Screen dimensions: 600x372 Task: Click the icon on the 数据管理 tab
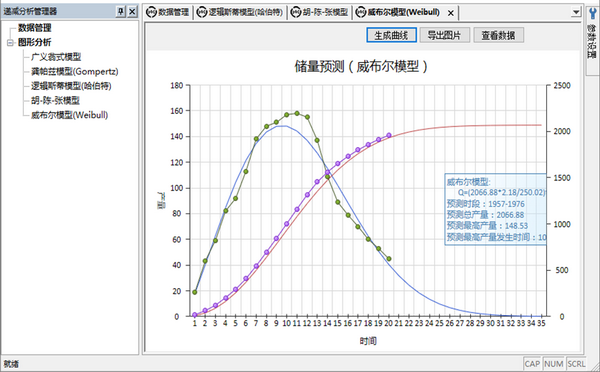(x=152, y=12)
